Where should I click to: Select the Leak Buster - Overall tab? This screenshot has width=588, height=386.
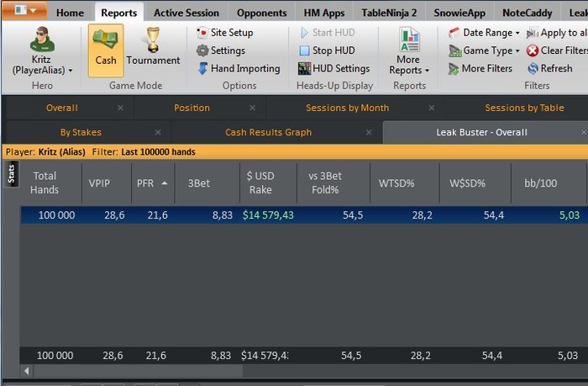(481, 133)
